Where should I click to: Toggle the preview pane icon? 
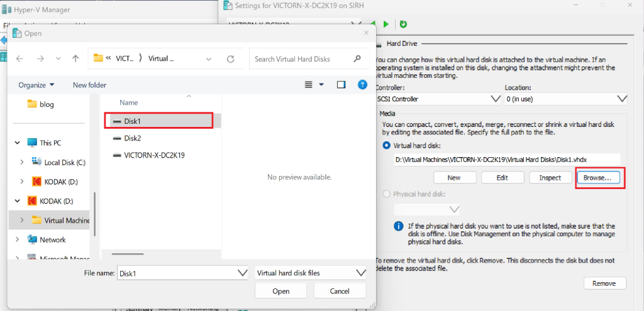[341, 85]
